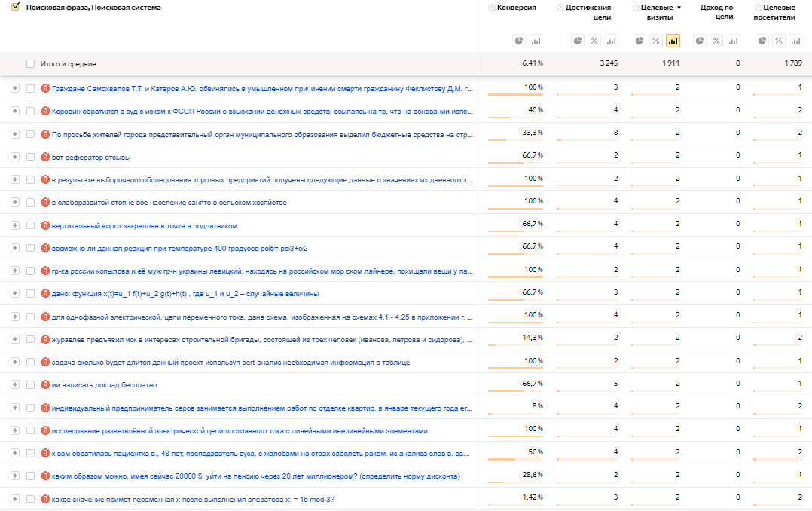
Task: Open the 'Коровин обратился в суд' phrase link
Action: 262,111
